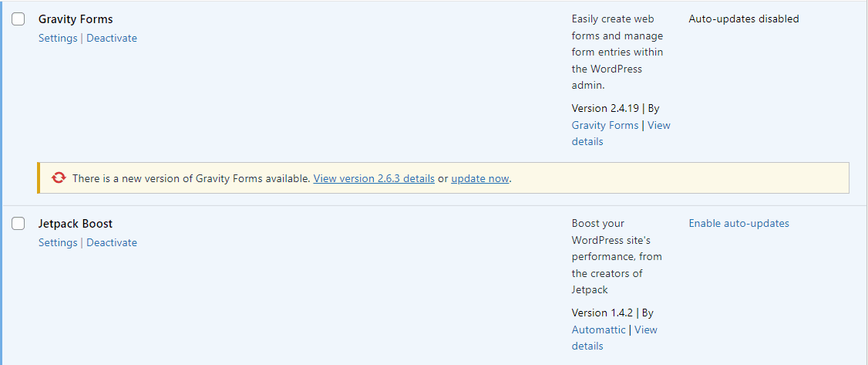Click the Gravity Forms plugin title

pos(76,19)
